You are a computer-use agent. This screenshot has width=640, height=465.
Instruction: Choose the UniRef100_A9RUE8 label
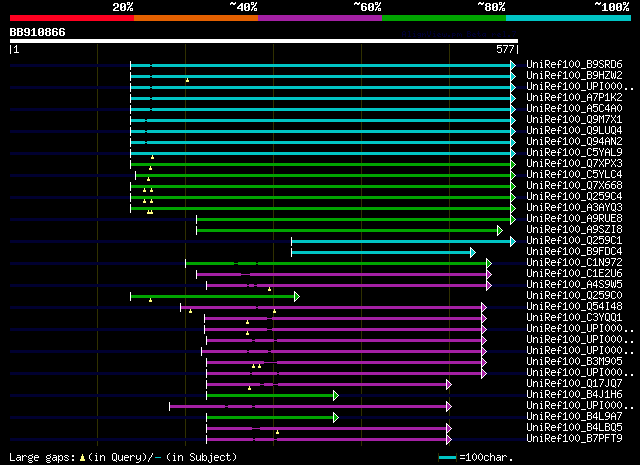[x=574, y=218]
